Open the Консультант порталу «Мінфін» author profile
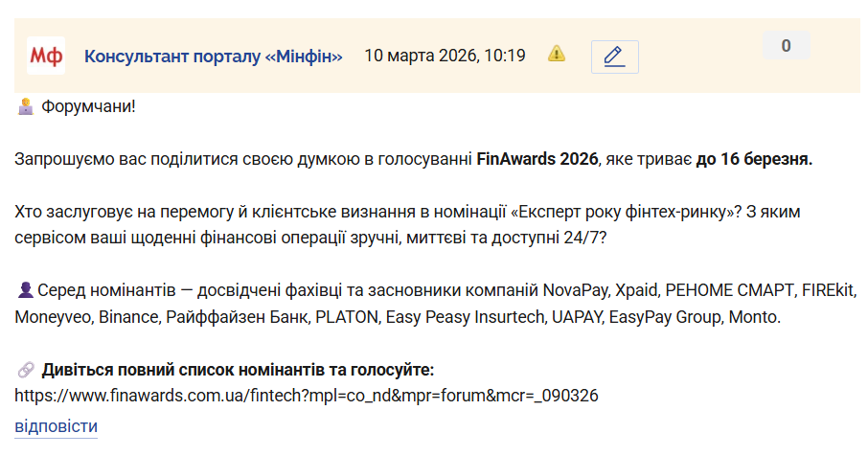Image resolution: width=868 pixels, height=456 pixels. pos(214,56)
